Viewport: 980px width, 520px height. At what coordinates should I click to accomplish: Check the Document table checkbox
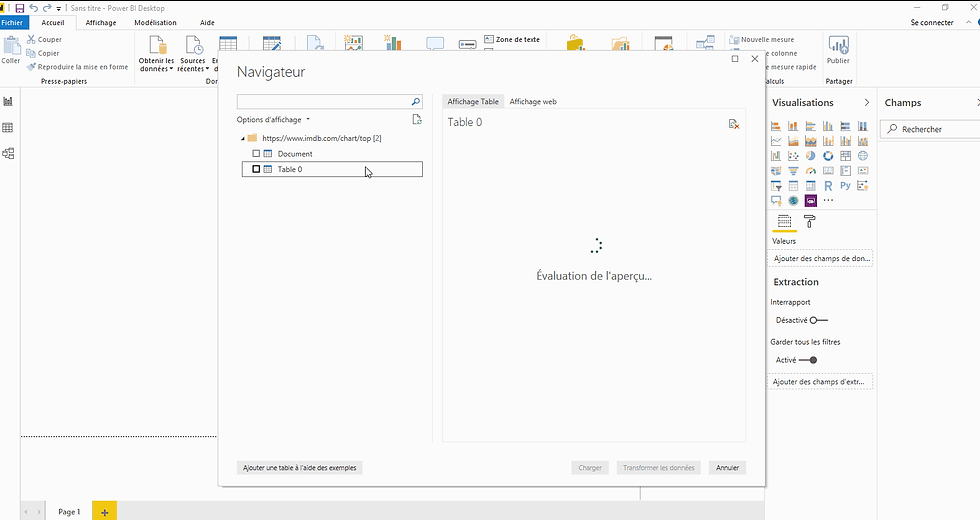(256, 154)
